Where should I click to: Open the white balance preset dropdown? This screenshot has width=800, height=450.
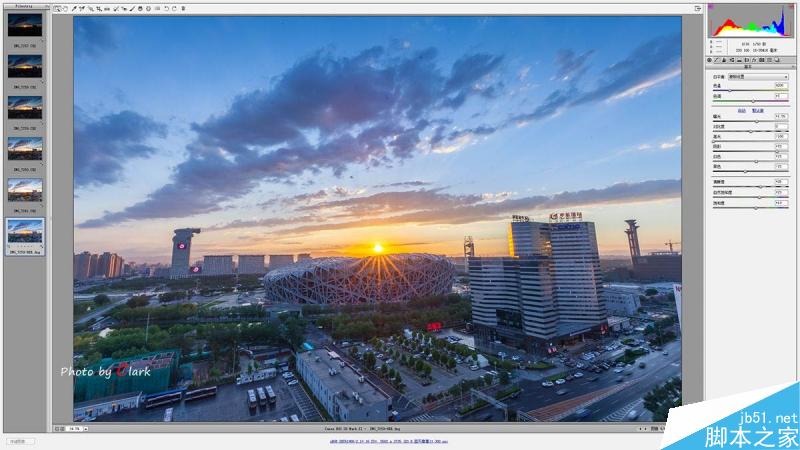758,77
